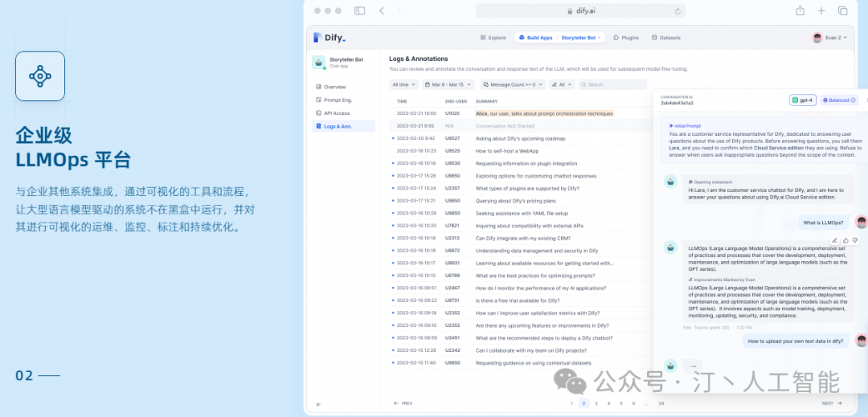Open log Seeking assistance with YAML file setup
Image resolution: width=868 pixels, height=417 pixels.
(x=522, y=213)
